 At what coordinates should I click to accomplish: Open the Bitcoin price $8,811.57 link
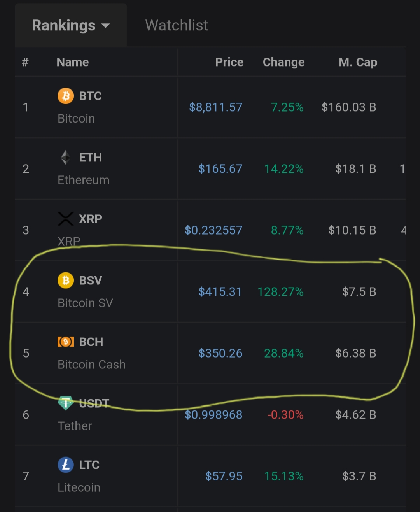coord(215,107)
